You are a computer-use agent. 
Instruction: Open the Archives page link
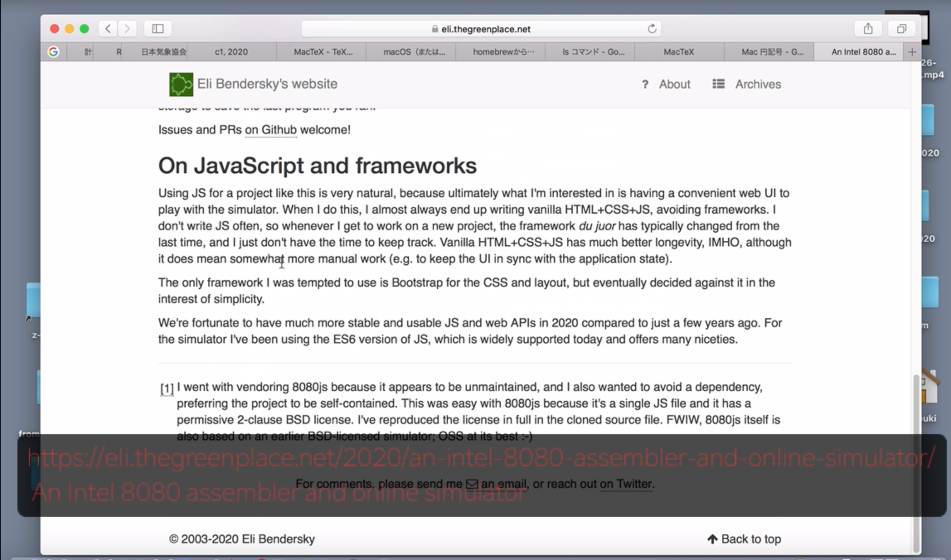point(758,84)
